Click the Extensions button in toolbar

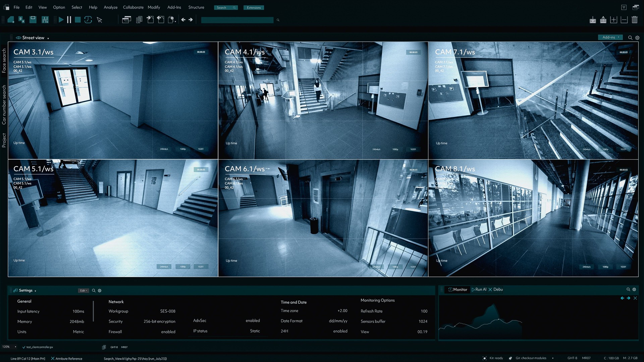coord(254,7)
